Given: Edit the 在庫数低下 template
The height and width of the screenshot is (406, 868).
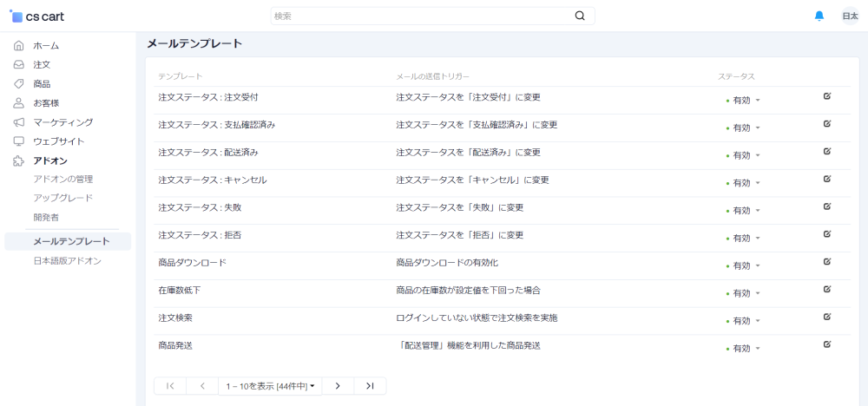Looking at the screenshot, I should click(827, 290).
